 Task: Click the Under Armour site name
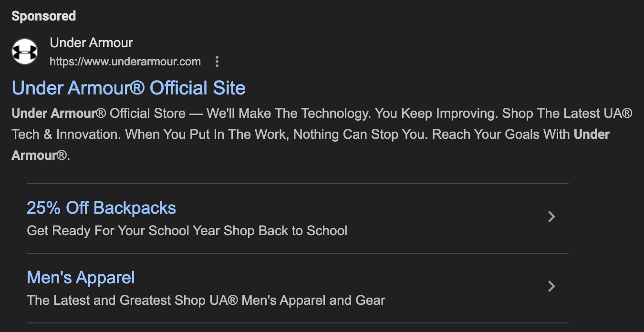[x=91, y=43]
